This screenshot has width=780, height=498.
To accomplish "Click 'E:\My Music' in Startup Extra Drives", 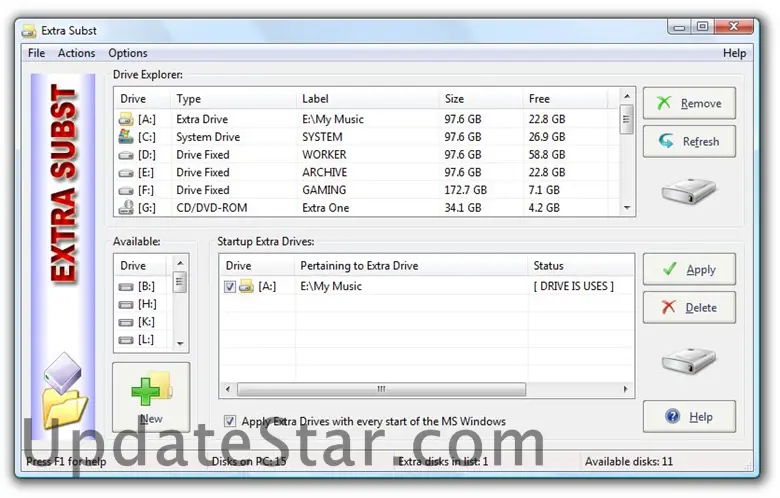I will pyautogui.click(x=331, y=286).
